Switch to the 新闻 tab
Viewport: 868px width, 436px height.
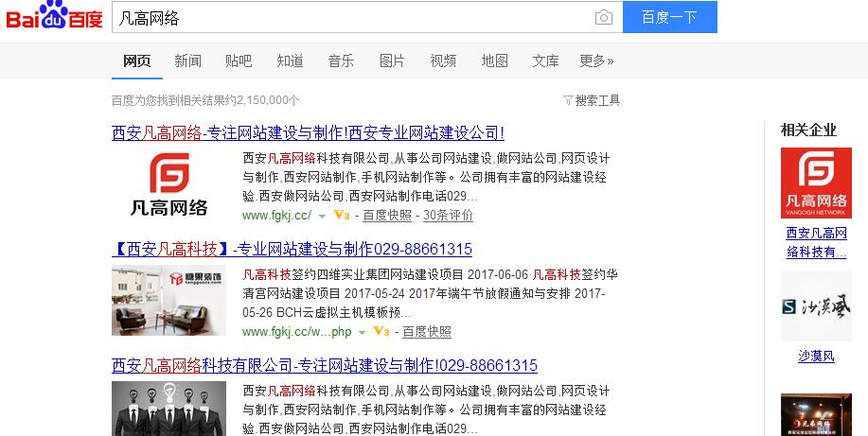point(187,61)
